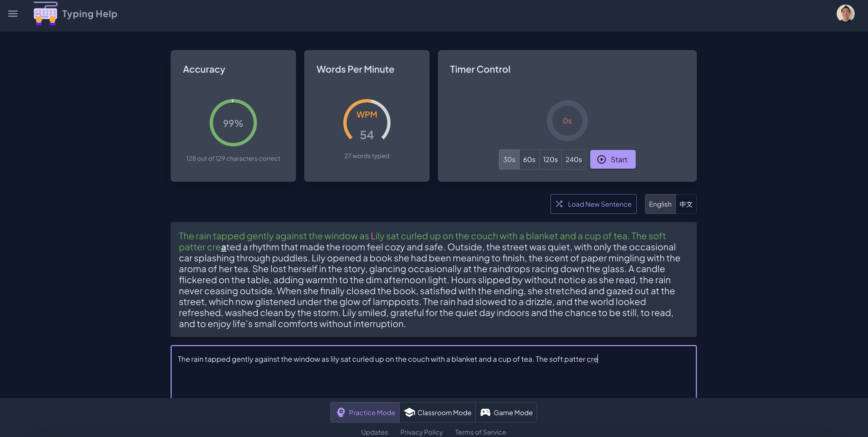The image size is (868, 437).
Task: Click the 99% accuracy progress ring
Action: tap(233, 123)
